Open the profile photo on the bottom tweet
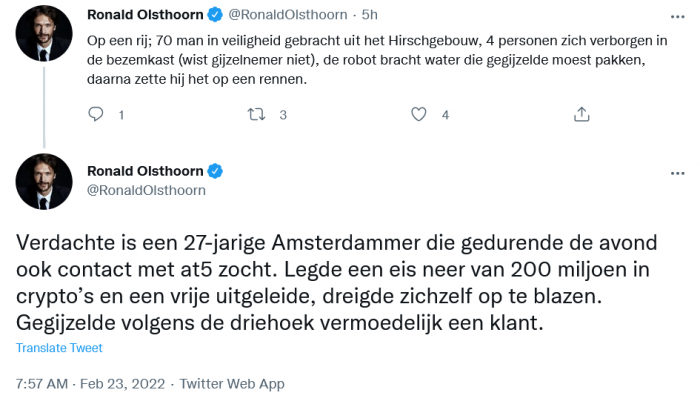700x407 pixels. tap(44, 182)
